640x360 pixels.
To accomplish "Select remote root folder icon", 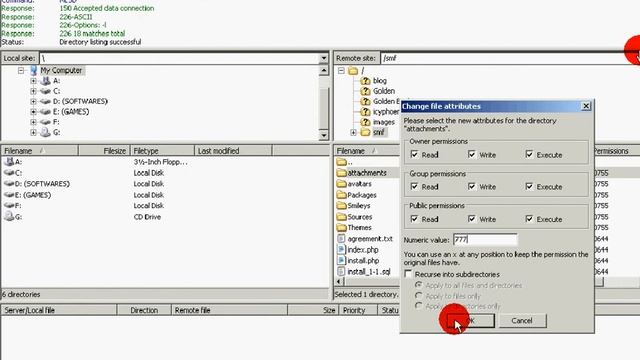I will [353, 71].
